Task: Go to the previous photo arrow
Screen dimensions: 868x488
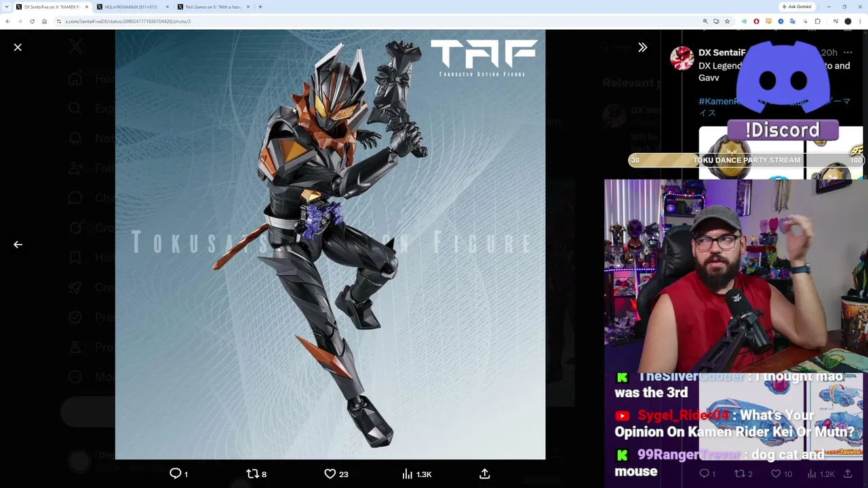Action: click(18, 245)
